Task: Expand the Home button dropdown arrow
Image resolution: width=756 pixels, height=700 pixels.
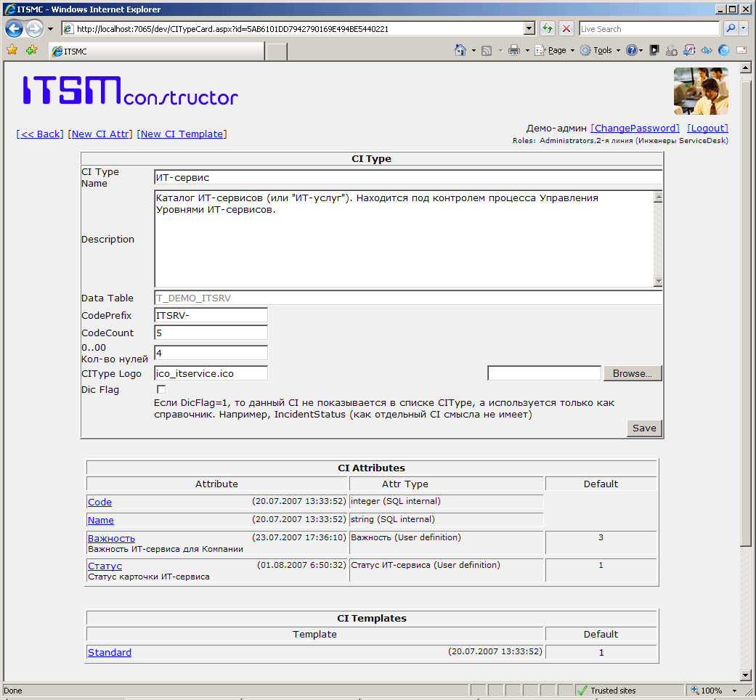Action: click(473, 50)
